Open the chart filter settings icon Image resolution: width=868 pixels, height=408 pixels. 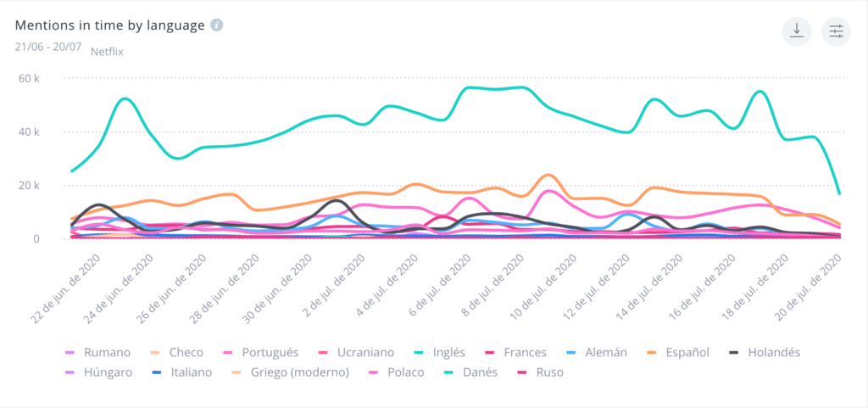[837, 31]
